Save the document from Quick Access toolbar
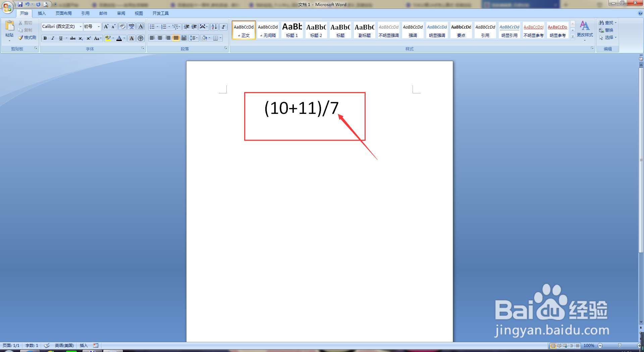The image size is (644, 352). coord(20,4)
